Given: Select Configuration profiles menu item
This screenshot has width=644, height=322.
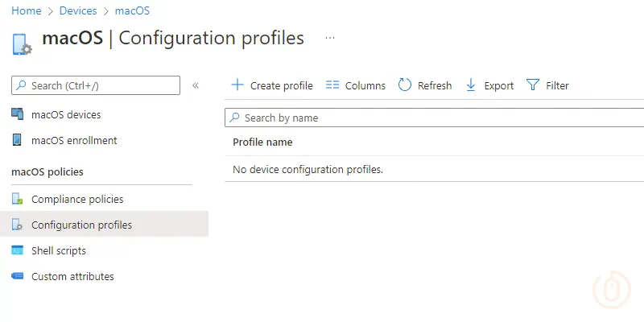Looking at the screenshot, I should [x=81, y=225].
